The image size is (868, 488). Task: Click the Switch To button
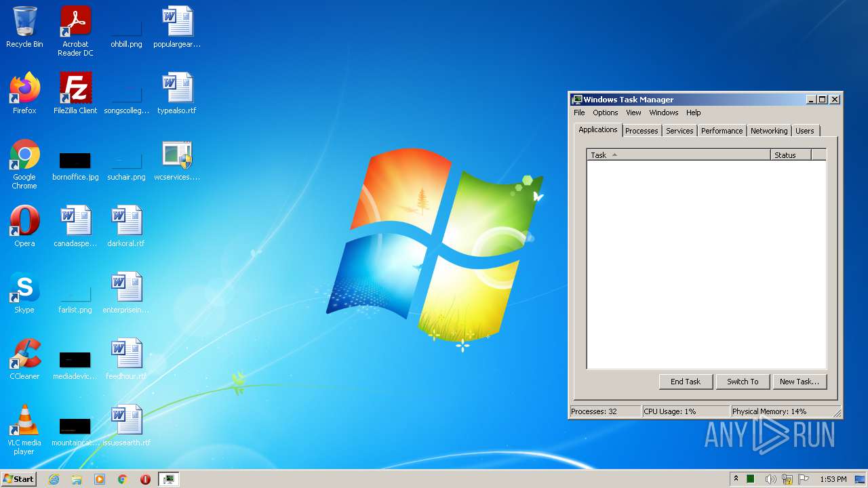[743, 382]
